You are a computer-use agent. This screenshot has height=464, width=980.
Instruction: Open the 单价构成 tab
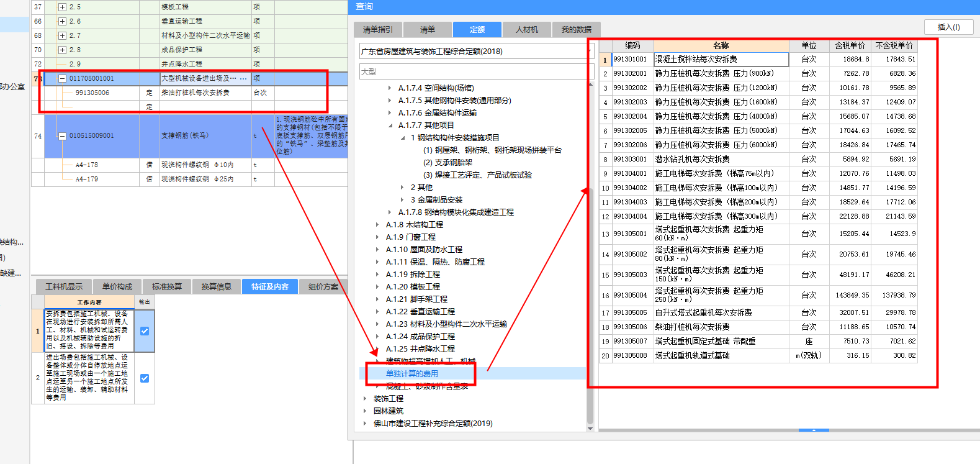117,286
